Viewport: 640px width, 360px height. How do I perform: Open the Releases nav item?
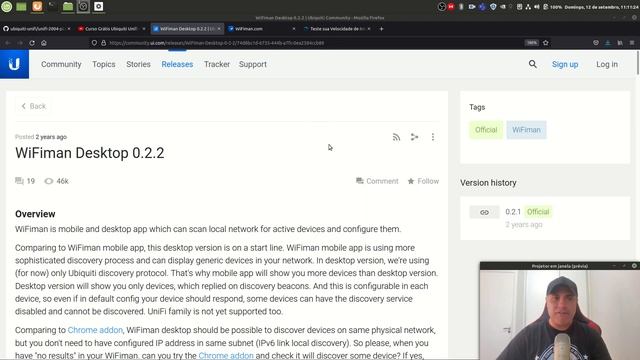pyautogui.click(x=177, y=64)
